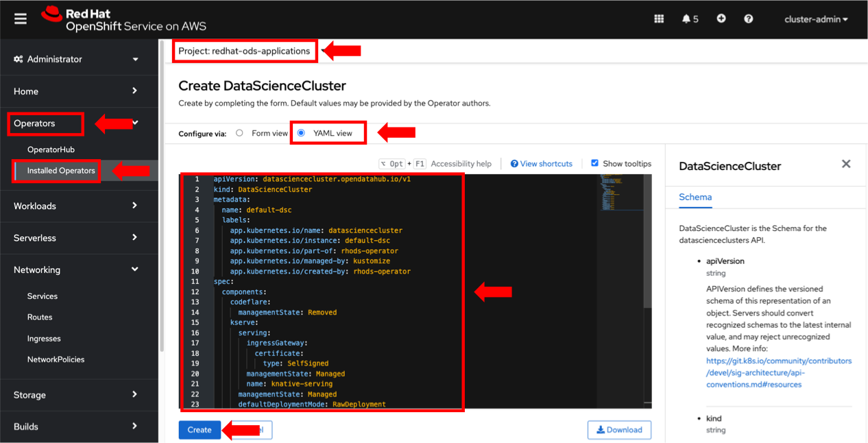
Task: Open the help question mark icon
Action: click(x=748, y=19)
